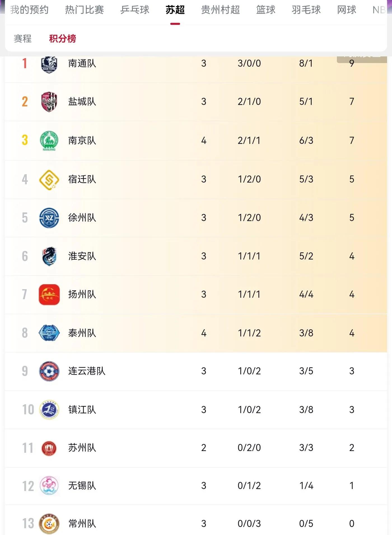Click the 连云港队 soccer ball badge
This screenshot has width=392, height=535.
[x=49, y=371]
